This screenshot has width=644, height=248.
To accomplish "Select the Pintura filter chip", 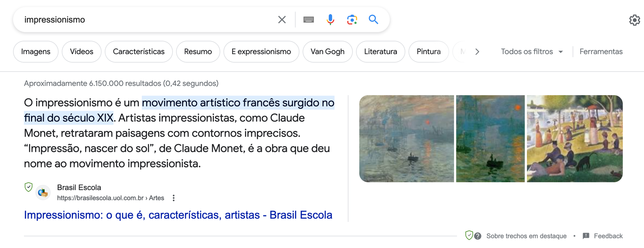I will click(x=428, y=51).
